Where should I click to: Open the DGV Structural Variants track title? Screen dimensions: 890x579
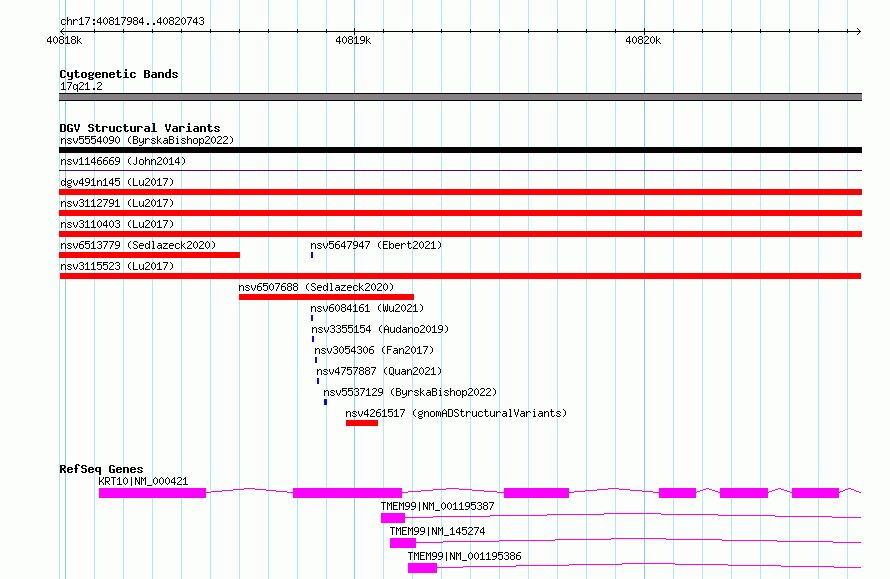click(x=140, y=128)
